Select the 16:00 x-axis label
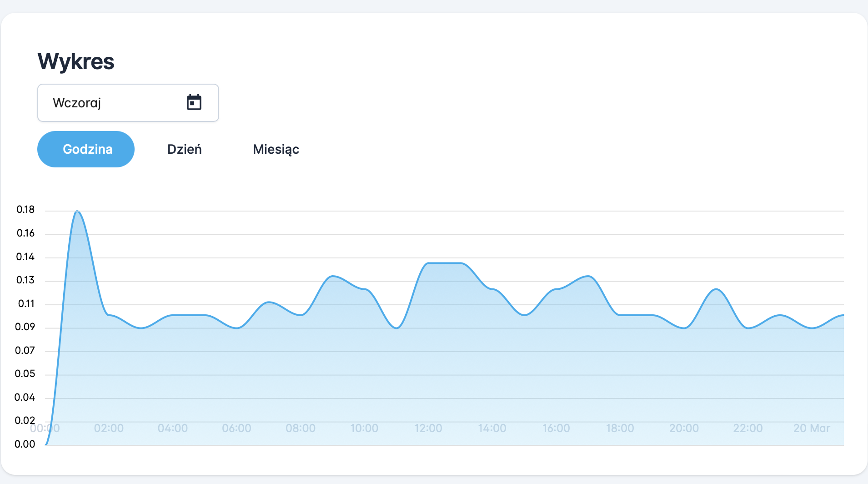This screenshot has width=868, height=484. point(556,428)
